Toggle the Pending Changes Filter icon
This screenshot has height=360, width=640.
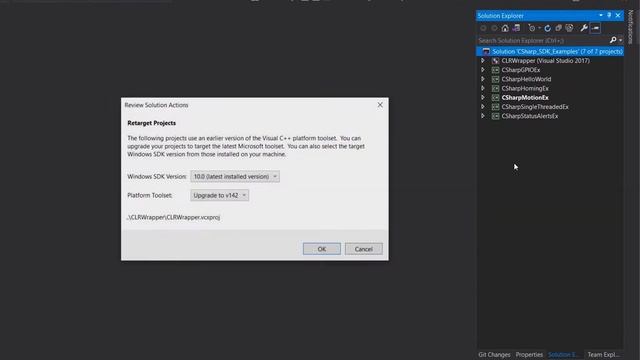coord(531,28)
